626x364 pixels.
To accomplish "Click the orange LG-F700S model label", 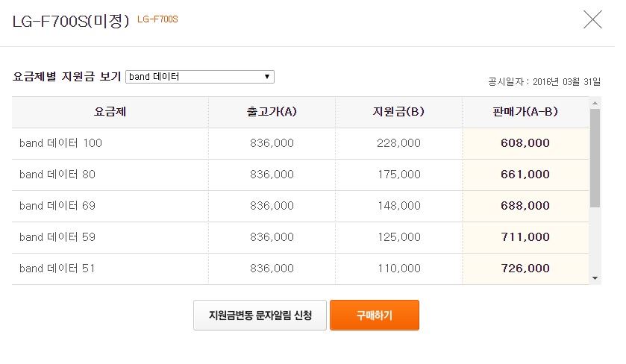I will point(157,19).
